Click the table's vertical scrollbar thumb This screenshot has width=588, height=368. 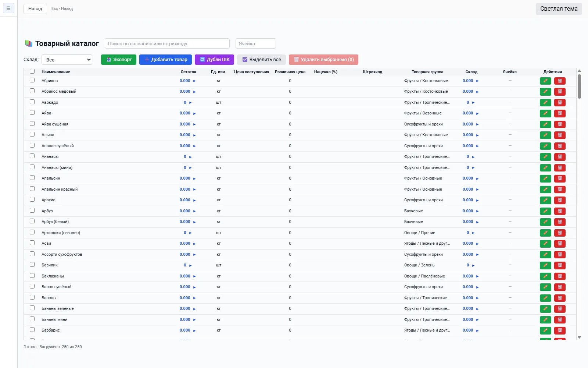tap(579, 86)
